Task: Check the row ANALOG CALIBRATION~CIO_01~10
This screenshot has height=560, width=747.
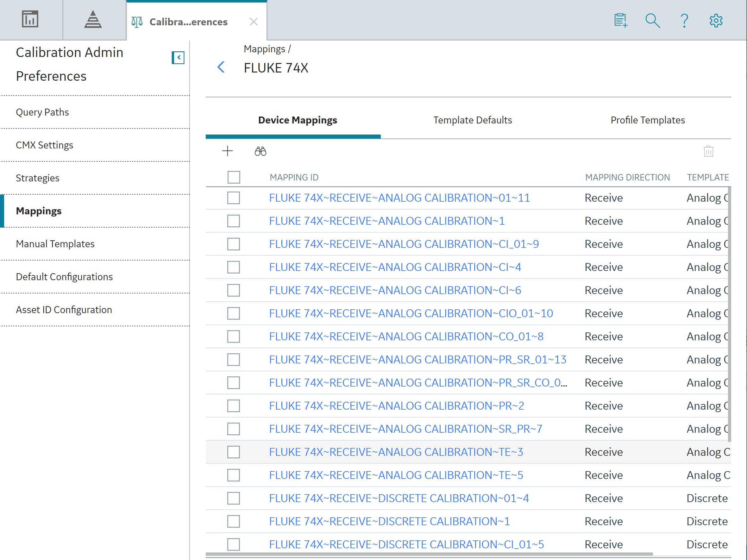Action: tap(234, 313)
